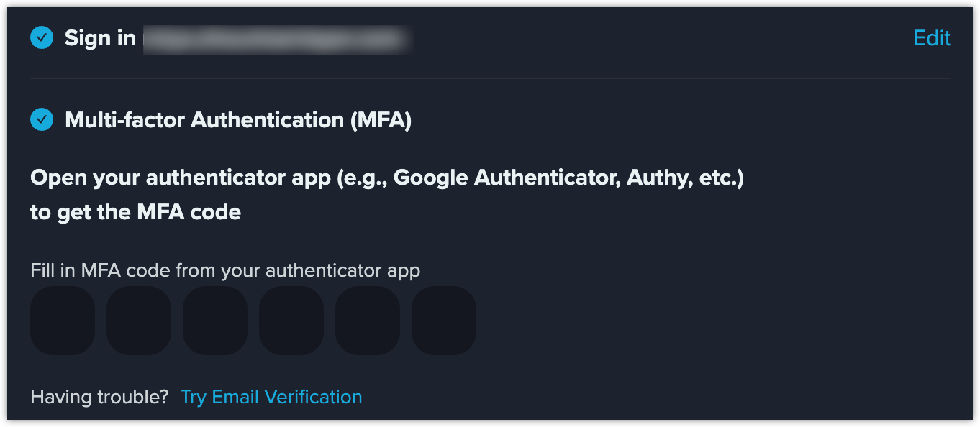Focus the first MFA code digit box
The height and width of the screenshot is (427, 980).
[63, 321]
